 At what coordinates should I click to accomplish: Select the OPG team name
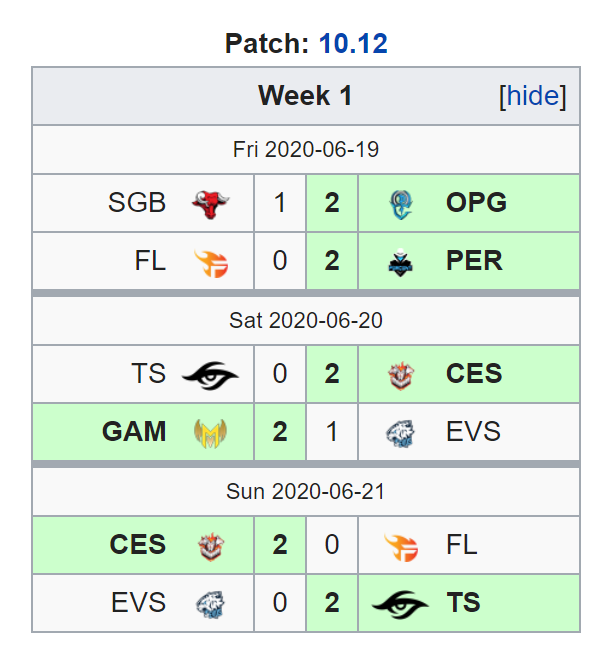click(x=476, y=202)
